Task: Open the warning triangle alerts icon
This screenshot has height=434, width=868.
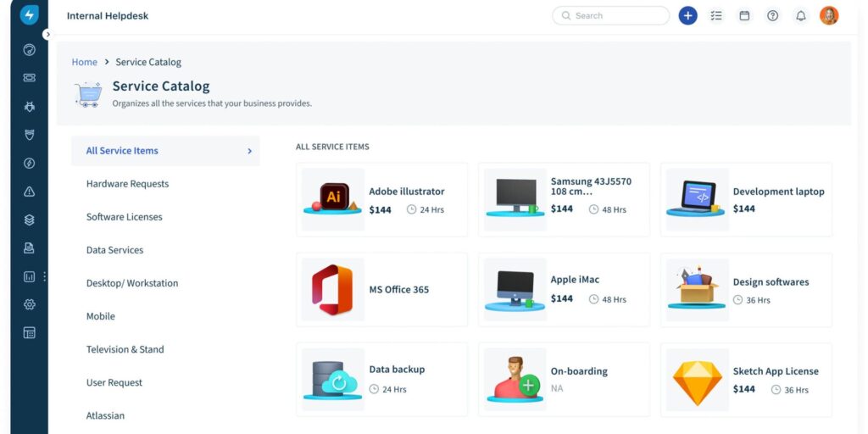Action: 29,192
